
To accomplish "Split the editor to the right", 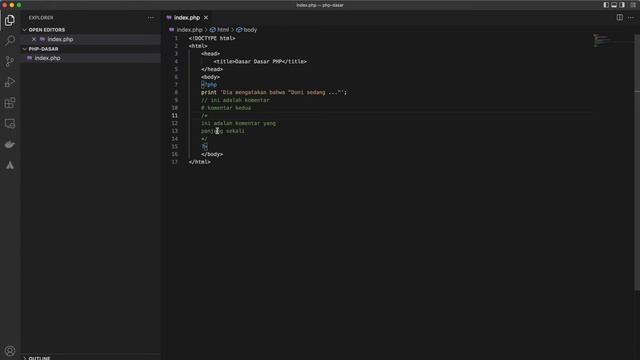I will click(x=620, y=18).
